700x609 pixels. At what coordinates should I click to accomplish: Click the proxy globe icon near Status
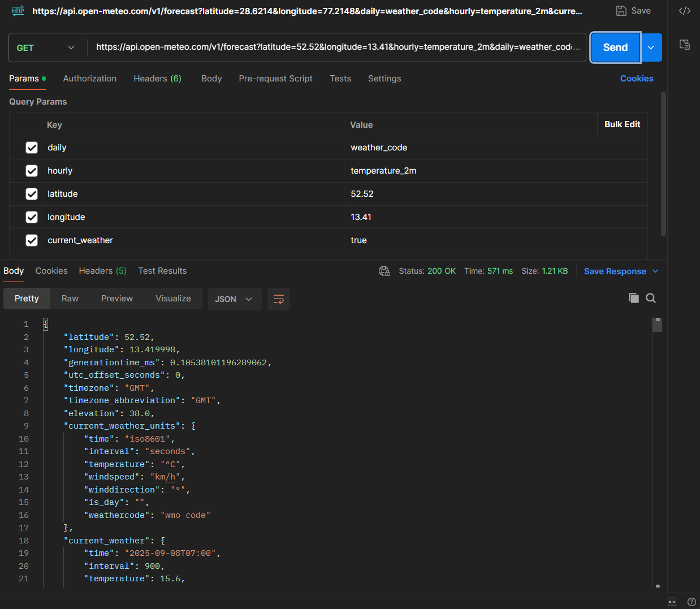(384, 271)
